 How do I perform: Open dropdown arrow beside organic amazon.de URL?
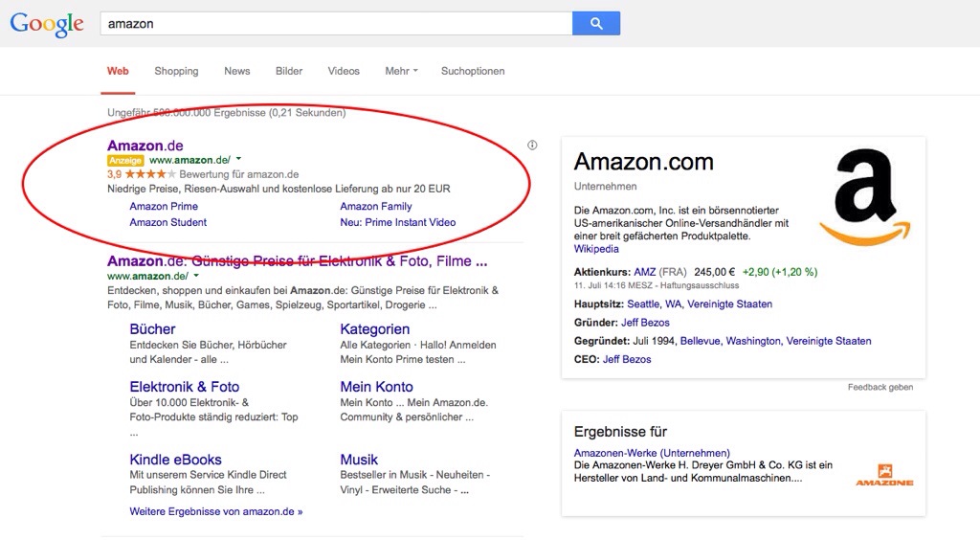tap(196, 276)
